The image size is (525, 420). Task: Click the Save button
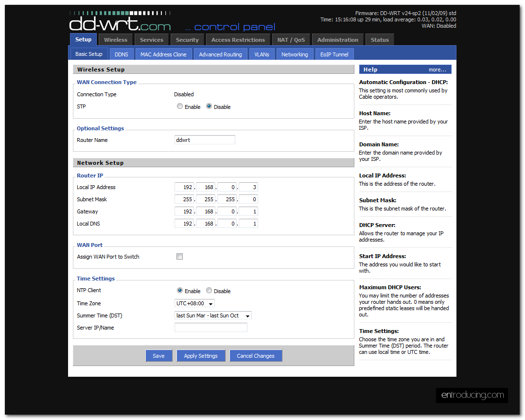click(158, 356)
